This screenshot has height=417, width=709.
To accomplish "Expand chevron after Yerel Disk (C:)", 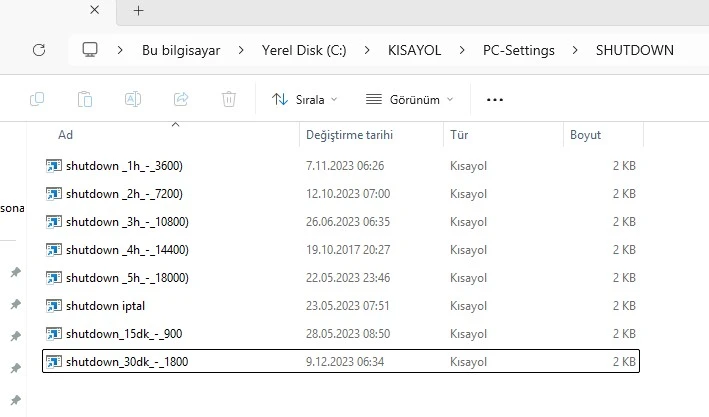I will pyautogui.click(x=367, y=50).
